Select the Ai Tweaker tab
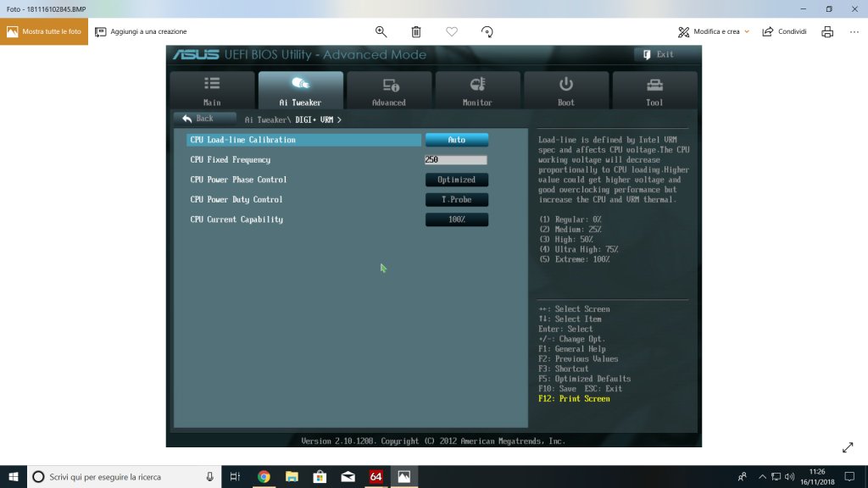 tap(301, 91)
